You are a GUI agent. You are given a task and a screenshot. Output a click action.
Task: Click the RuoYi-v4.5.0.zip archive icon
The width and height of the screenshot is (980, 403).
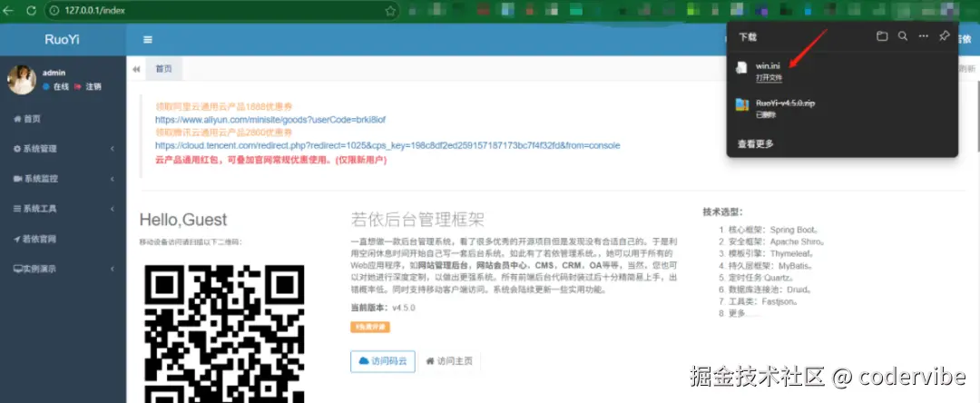point(742,104)
